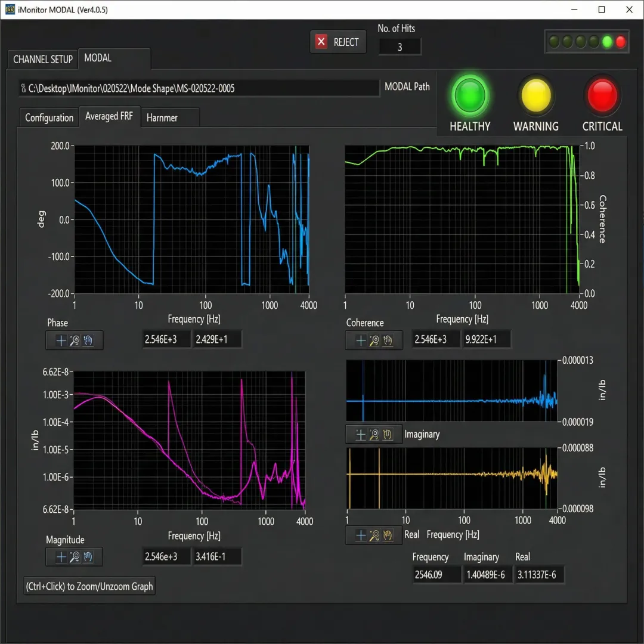
Task: Click the 6.62E-8 upper Magnitude axis limit
Action: 55,372
